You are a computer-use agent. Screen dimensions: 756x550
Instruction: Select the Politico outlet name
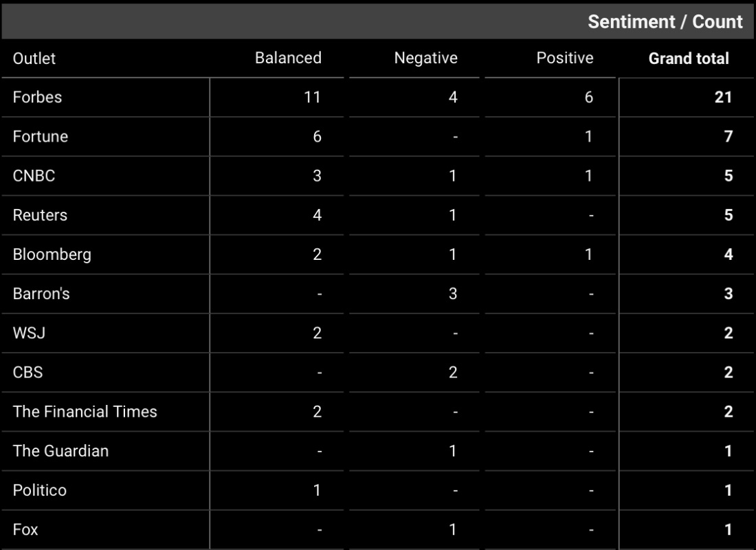39,490
